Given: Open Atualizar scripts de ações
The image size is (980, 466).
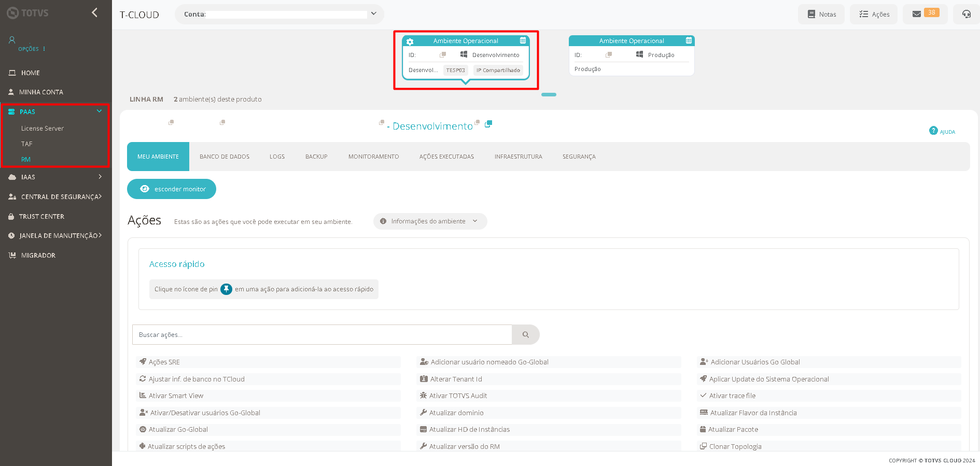Looking at the screenshot, I should pyautogui.click(x=269, y=446).
